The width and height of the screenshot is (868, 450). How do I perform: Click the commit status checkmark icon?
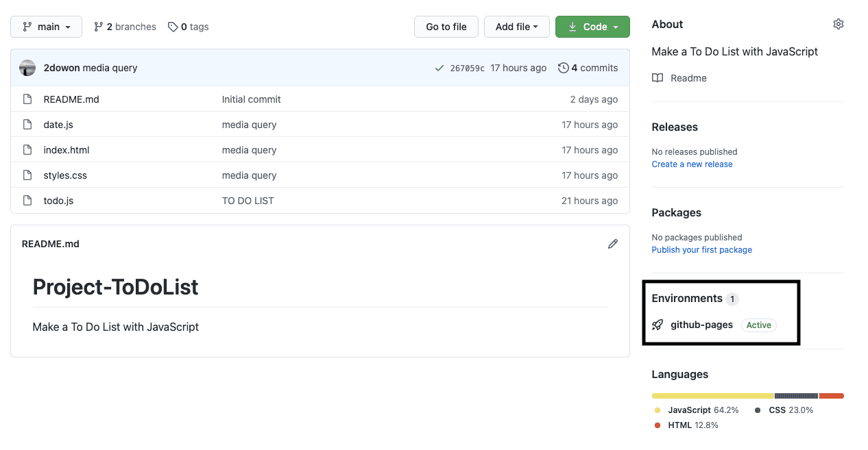pyautogui.click(x=439, y=68)
